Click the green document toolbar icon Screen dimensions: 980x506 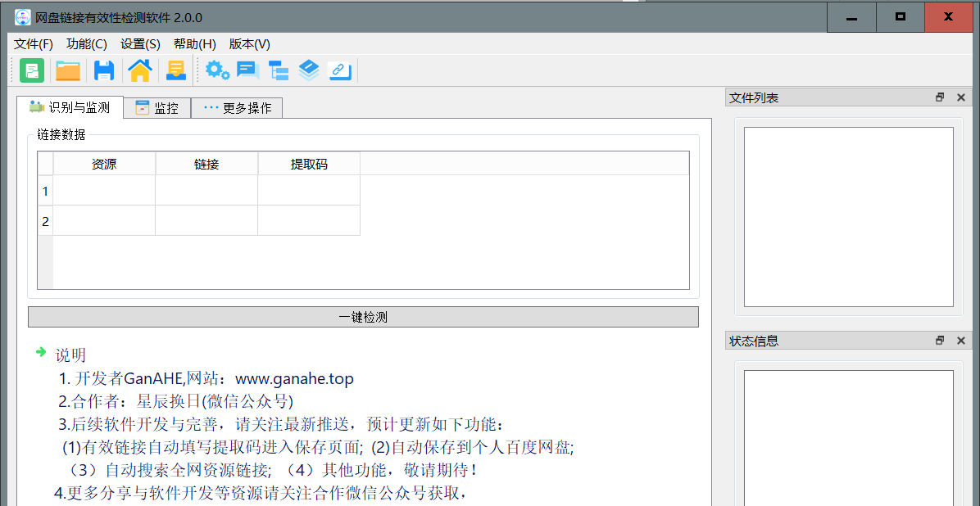pyautogui.click(x=32, y=71)
